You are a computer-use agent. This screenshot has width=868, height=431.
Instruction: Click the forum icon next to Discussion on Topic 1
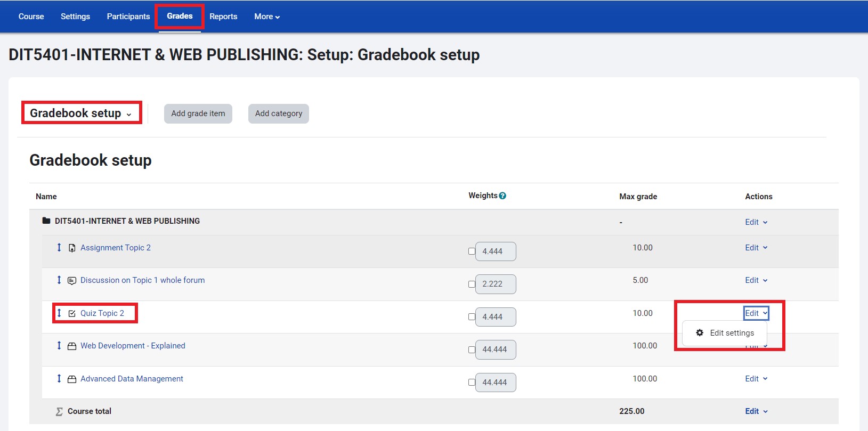[72, 281]
